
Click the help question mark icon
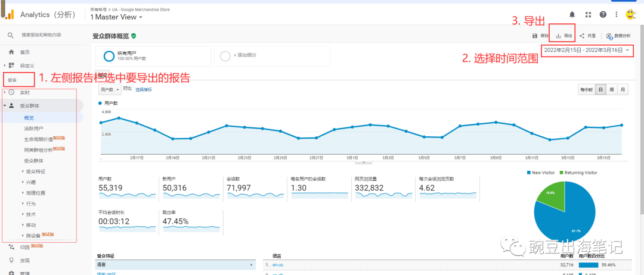coord(603,14)
